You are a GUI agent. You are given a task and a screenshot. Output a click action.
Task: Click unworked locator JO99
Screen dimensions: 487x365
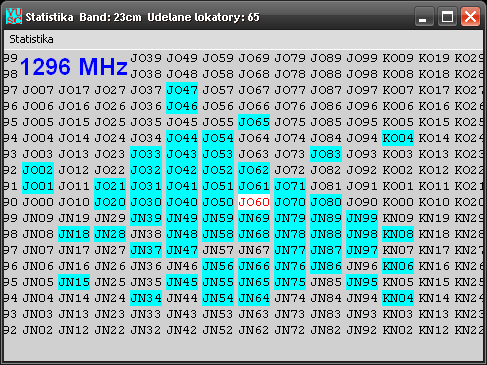pos(362,58)
